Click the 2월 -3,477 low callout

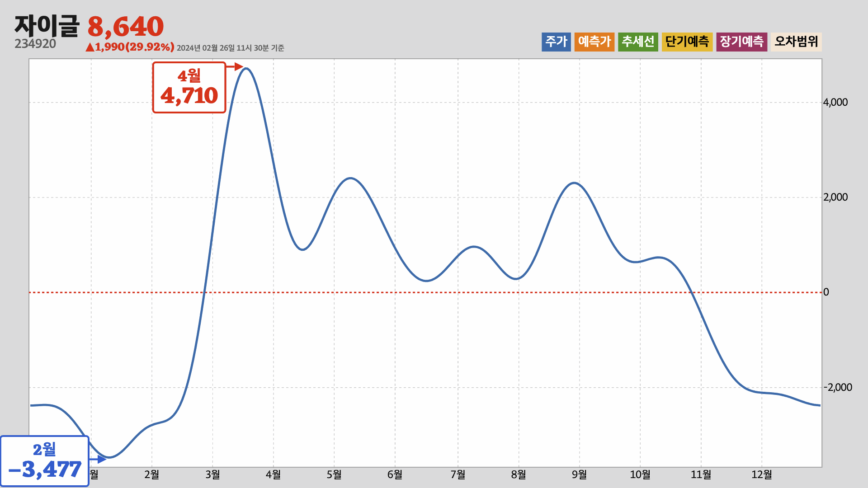pyautogui.click(x=45, y=461)
